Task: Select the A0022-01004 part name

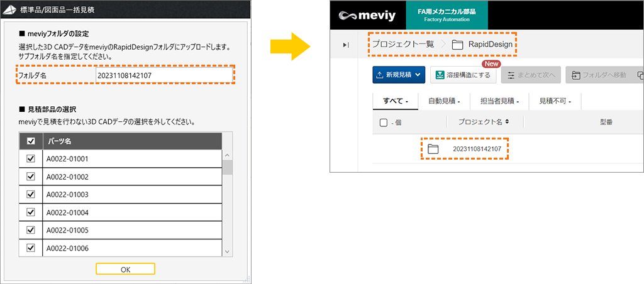Action: point(67,212)
